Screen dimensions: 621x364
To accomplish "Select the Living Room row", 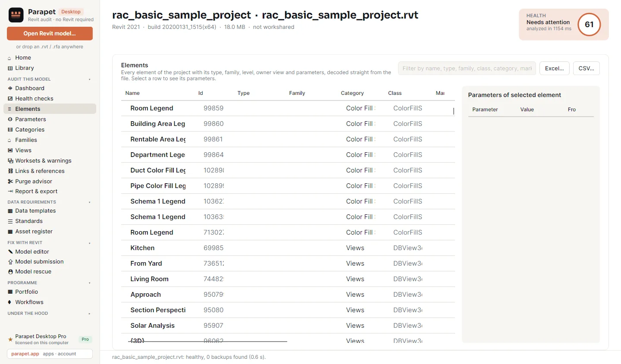I will tap(288, 279).
